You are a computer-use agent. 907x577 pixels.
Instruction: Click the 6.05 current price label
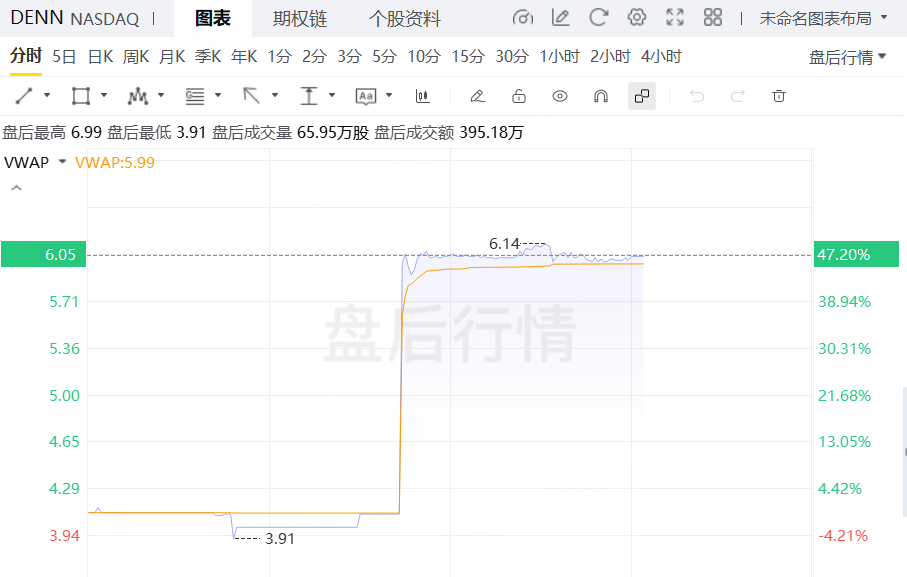43,255
